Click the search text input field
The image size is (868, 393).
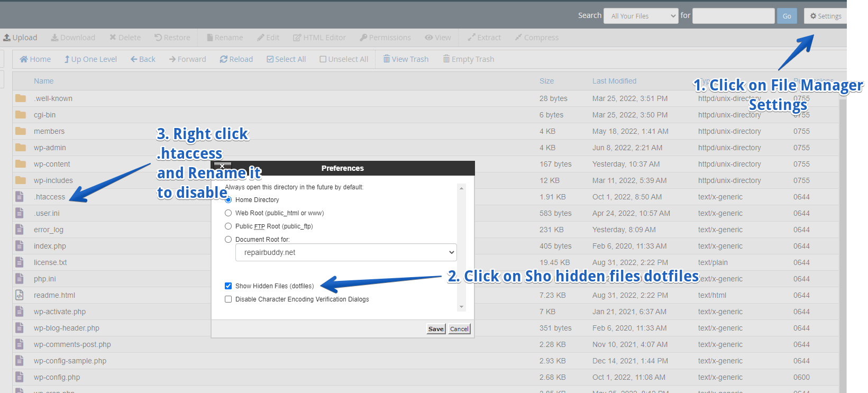tap(733, 16)
